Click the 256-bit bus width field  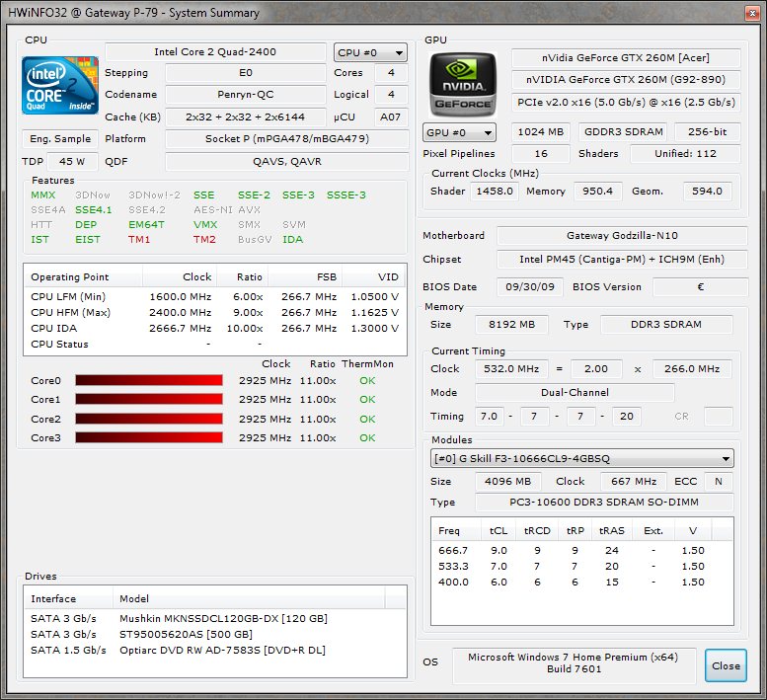(708, 132)
